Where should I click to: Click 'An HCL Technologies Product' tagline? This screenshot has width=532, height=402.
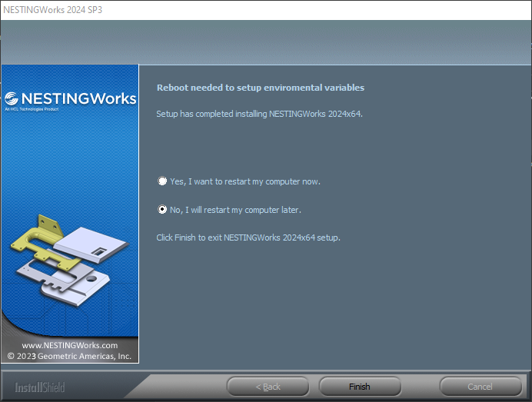(32, 109)
